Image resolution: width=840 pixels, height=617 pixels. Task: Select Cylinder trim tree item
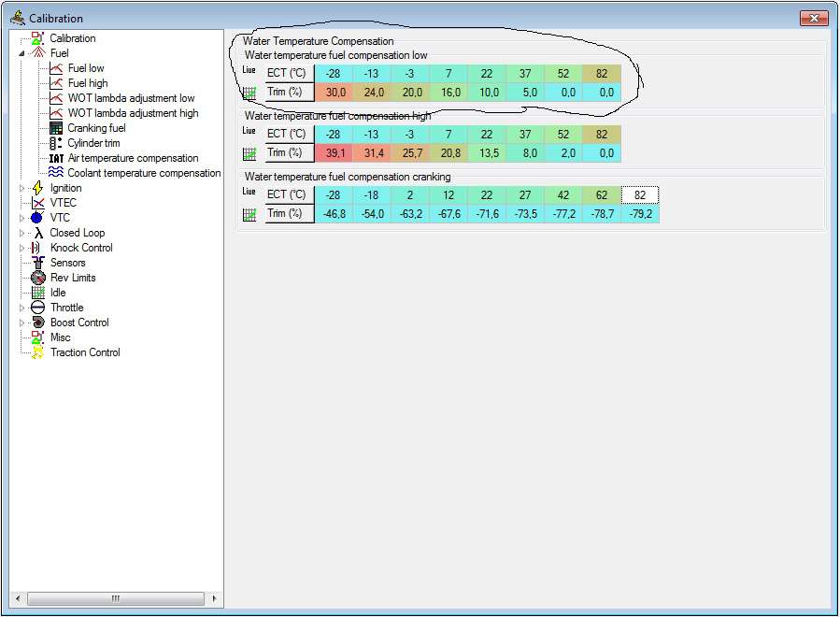pyautogui.click(x=93, y=143)
